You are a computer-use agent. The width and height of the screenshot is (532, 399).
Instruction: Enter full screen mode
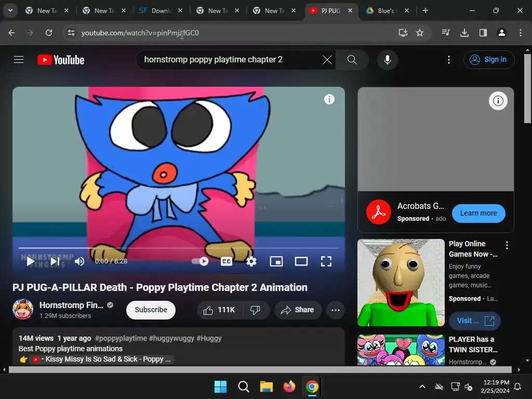point(326,261)
